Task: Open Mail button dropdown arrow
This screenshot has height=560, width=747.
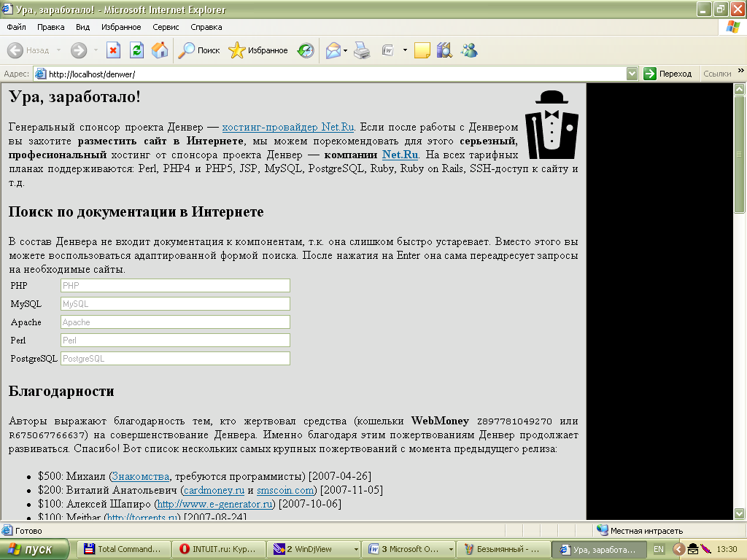Action: click(x=345, y=50)
